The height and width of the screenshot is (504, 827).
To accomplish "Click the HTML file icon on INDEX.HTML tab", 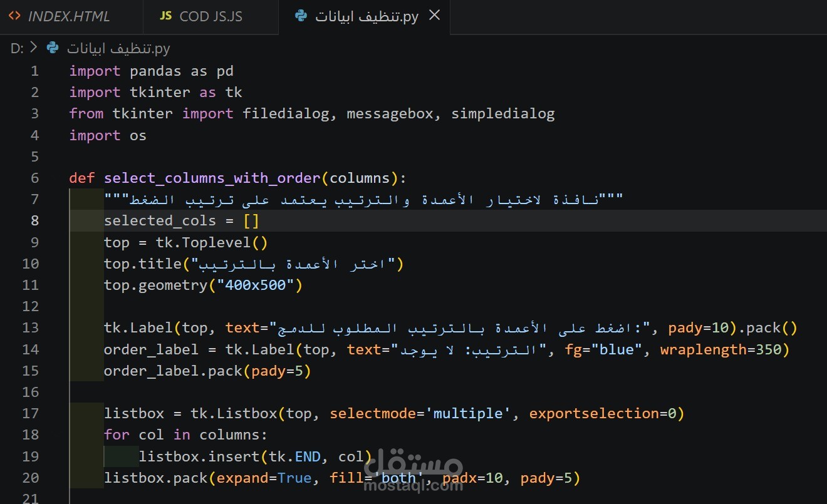I will 14,16.
